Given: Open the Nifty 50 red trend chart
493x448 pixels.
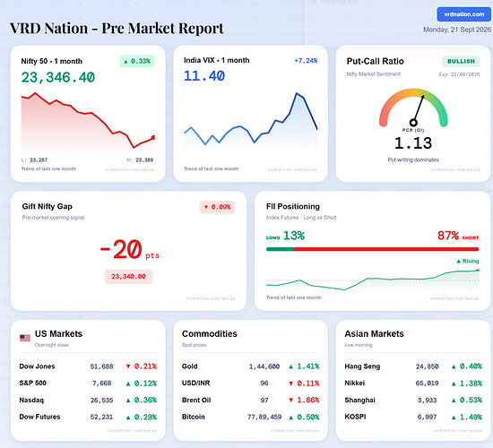Looking at the screenshot, I should pos(88,121).
